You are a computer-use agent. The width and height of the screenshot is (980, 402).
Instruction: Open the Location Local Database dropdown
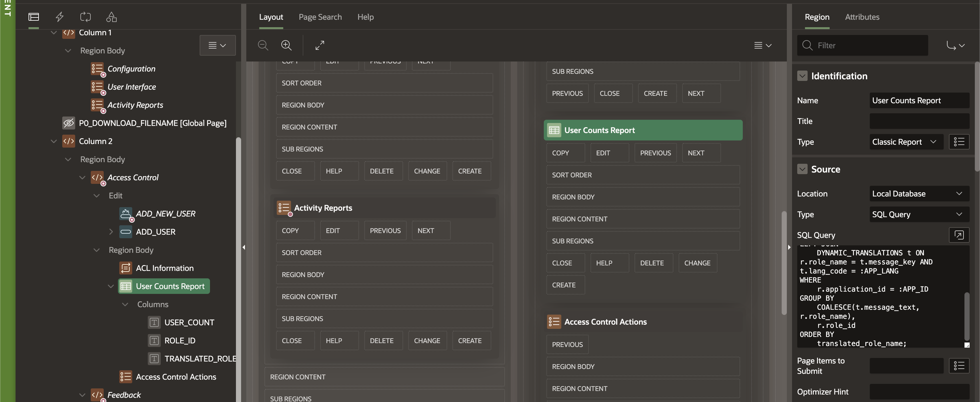point(918,194)
